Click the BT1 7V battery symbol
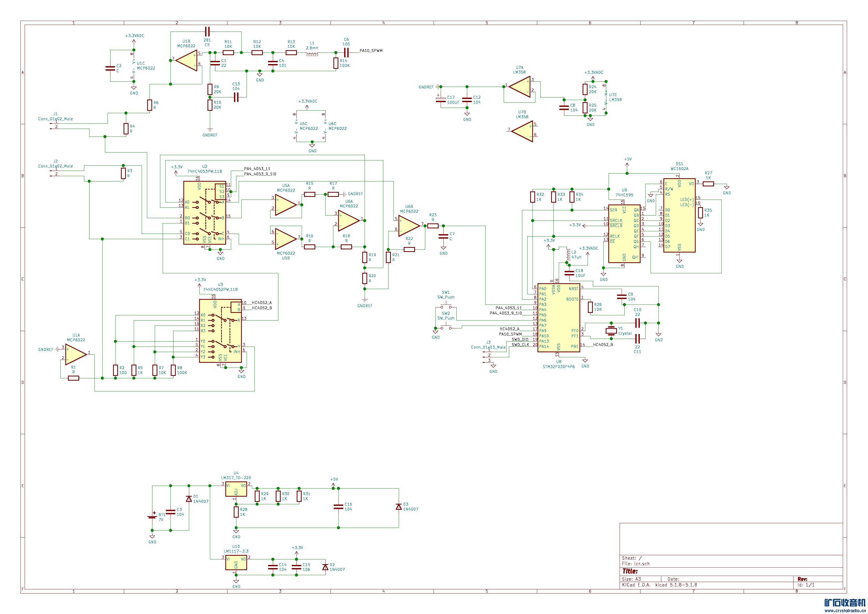This screenshot has width=868, height=614. click(x=152, y=517)
